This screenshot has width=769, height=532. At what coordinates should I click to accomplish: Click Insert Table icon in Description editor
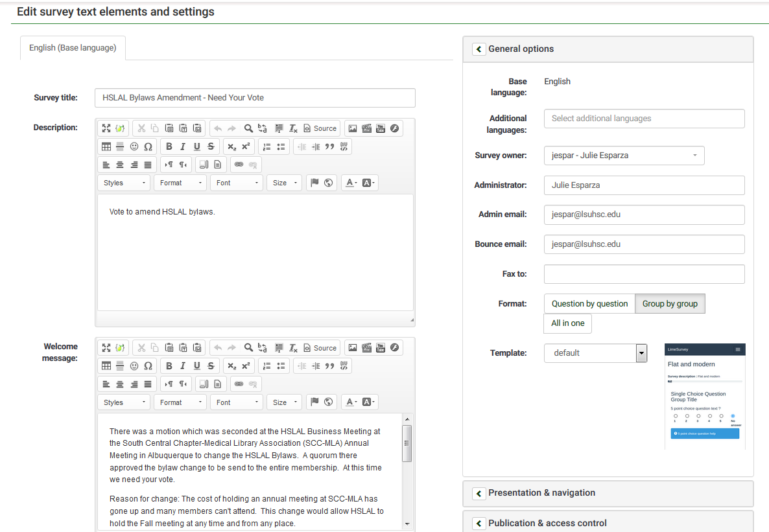[x=107, y=146]
